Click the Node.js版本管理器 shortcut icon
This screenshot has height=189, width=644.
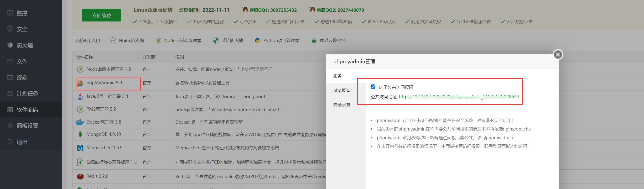click(158, 40)
